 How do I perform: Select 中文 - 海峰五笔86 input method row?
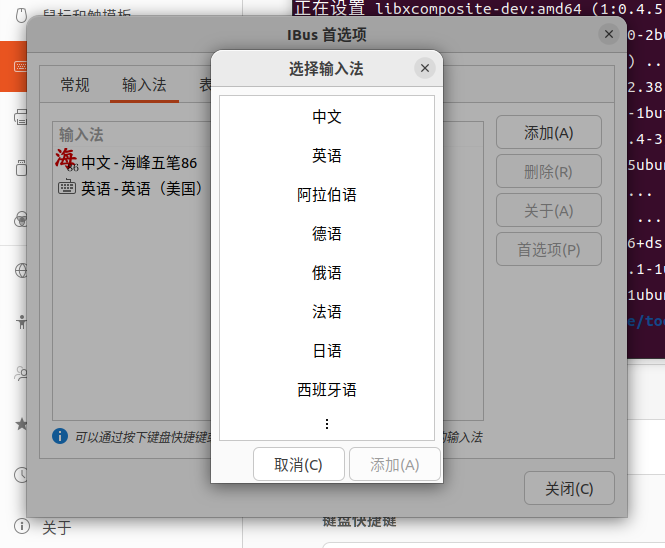click(132, 162)
